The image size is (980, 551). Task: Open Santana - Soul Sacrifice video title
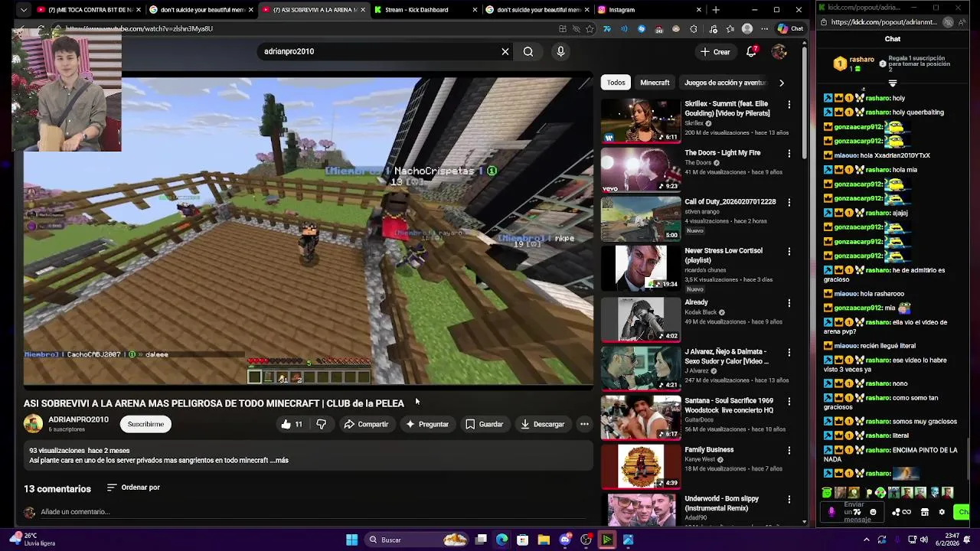coord(729,406)
